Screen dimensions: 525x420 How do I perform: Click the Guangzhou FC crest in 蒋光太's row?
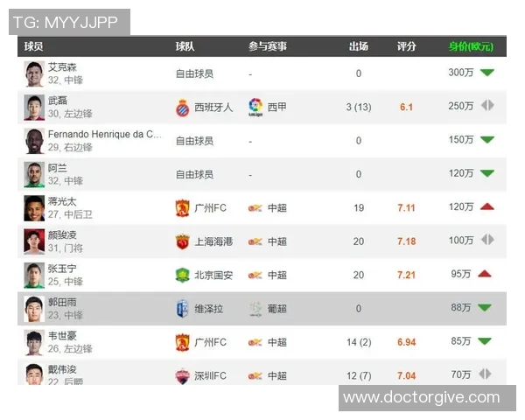182,208
